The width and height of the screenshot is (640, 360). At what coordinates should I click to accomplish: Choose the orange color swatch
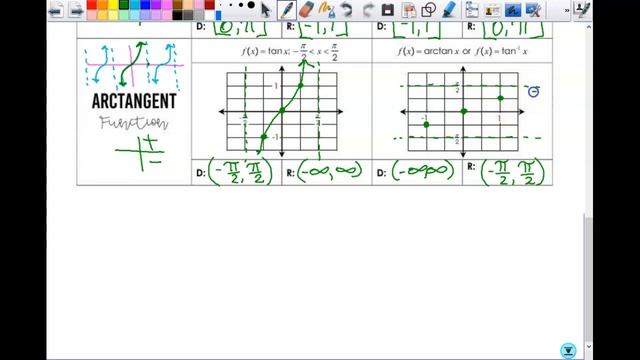coord(102,4)
